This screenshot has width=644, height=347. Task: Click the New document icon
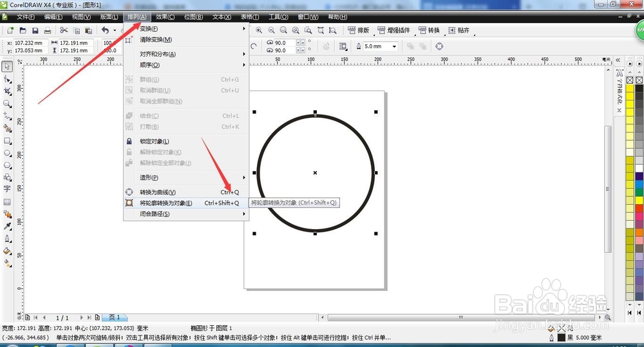click(x=10, y=30)
